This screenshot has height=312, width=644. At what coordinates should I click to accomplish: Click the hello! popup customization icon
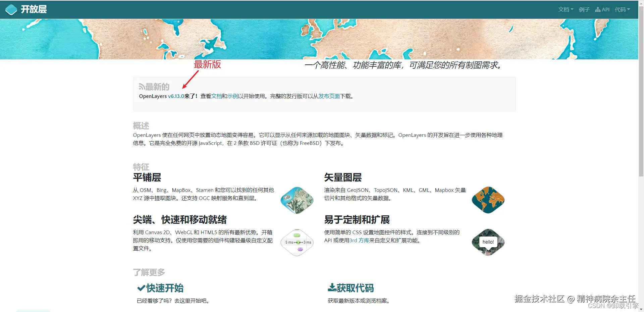point(488,242)
